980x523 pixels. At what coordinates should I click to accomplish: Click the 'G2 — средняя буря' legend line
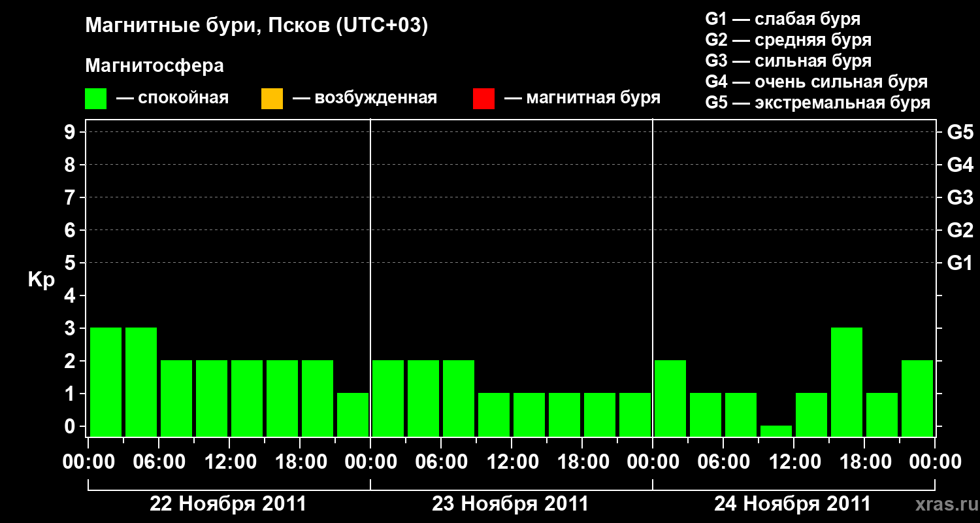click(x=789, y=40)
